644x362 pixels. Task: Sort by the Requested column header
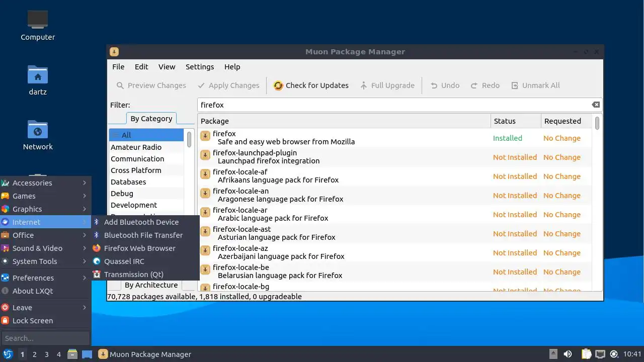click(x=567, y=121)
